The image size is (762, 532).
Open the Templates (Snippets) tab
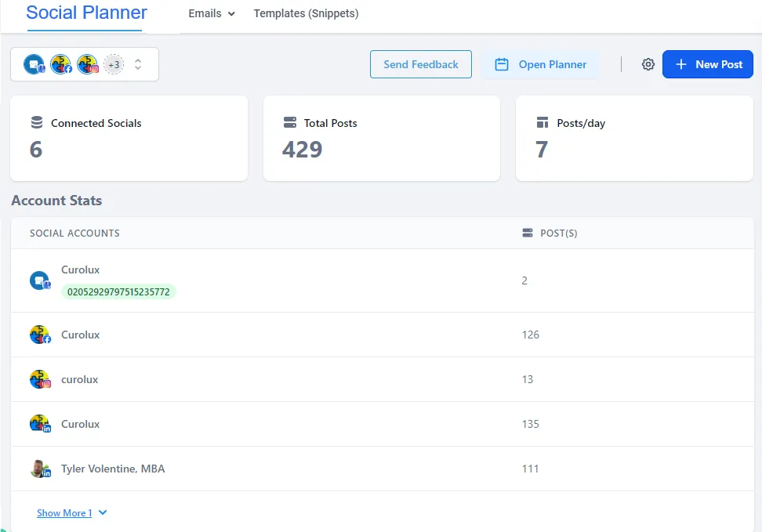(x=307, y=13)
